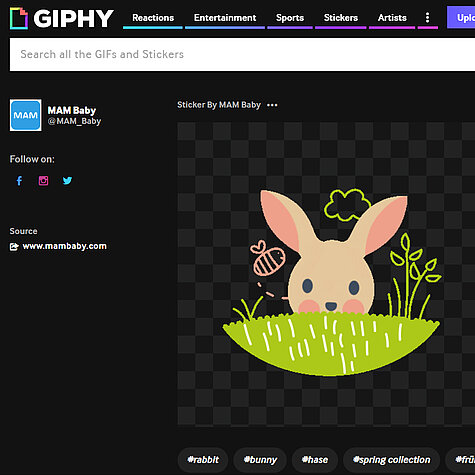The width and height of the screenshot is (475, 475).
Task: Go to the Sports category
Action: click(x=290, y=18)
